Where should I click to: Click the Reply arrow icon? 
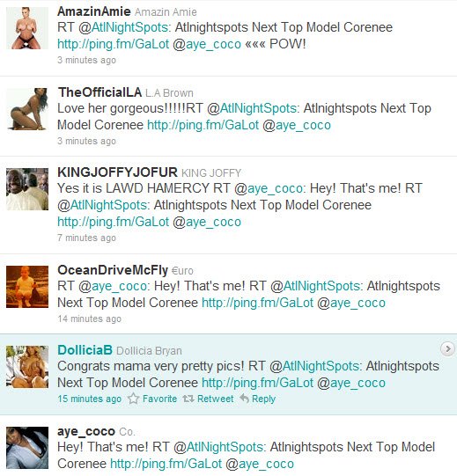[x=244, y=399]
